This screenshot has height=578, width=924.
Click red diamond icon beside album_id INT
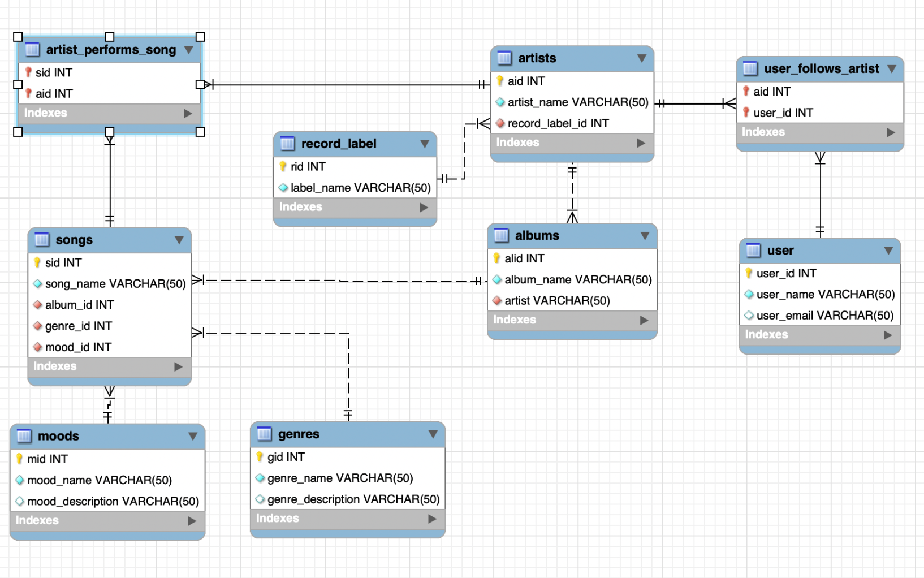pos(37,305)
